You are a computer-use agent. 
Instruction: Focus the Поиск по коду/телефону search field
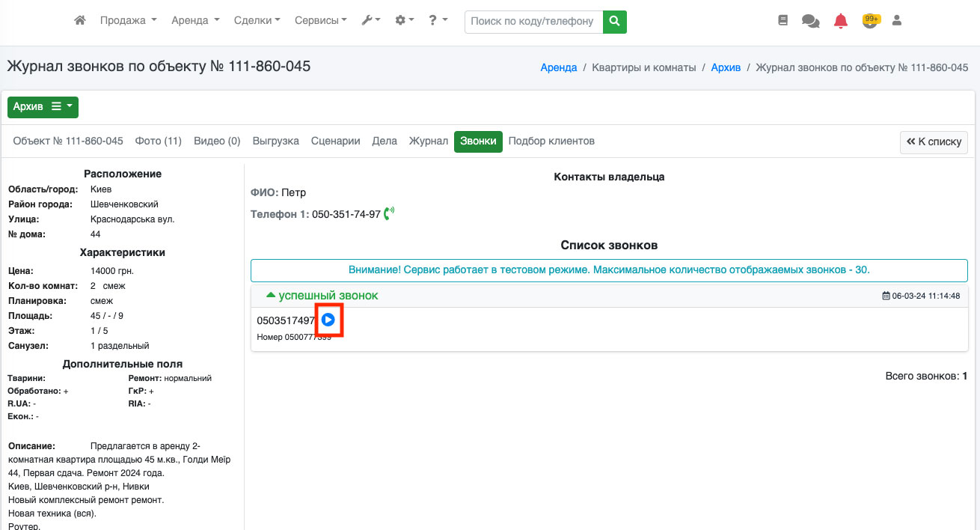pyautogui.click(x=533, y=22)
